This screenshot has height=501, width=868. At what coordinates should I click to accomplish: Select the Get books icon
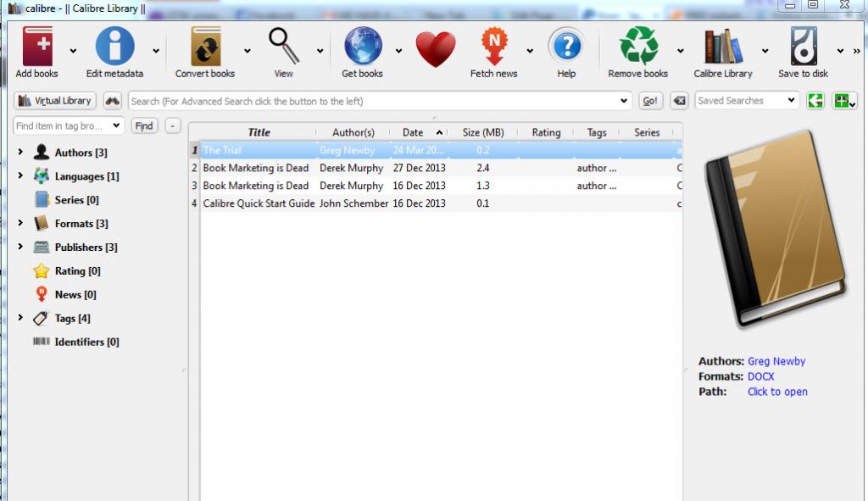(x=361, y=47)
